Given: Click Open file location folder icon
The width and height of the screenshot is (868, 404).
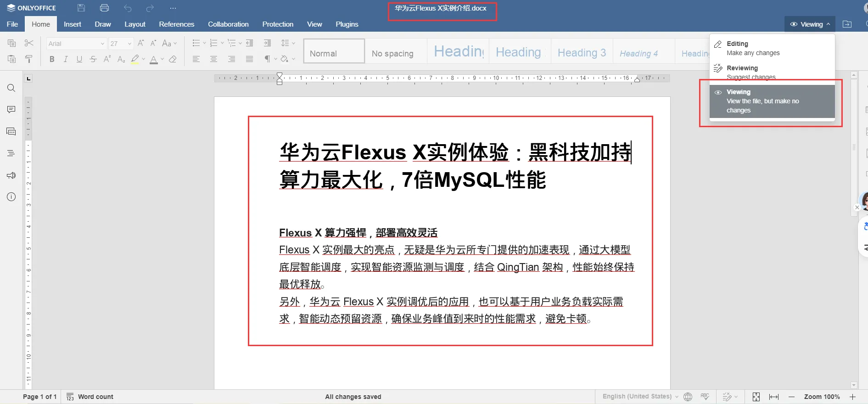Looking at the screenshot, I should coord(847,24).
